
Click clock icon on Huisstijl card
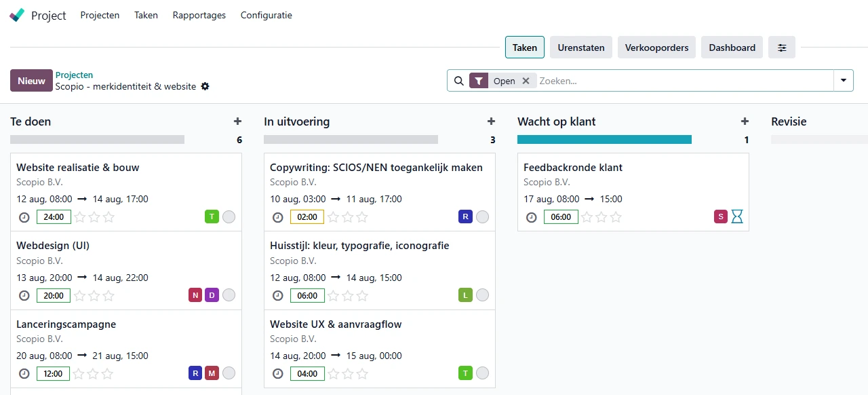(278, 296)
